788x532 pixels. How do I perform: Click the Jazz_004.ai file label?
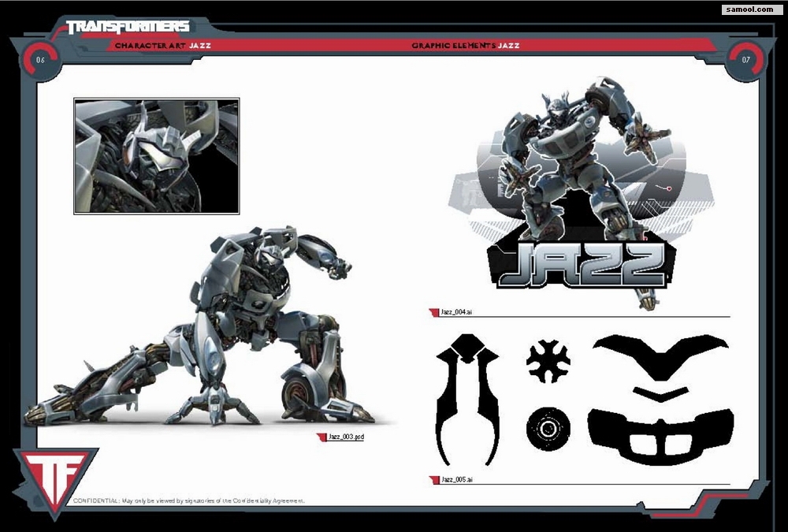456,312
